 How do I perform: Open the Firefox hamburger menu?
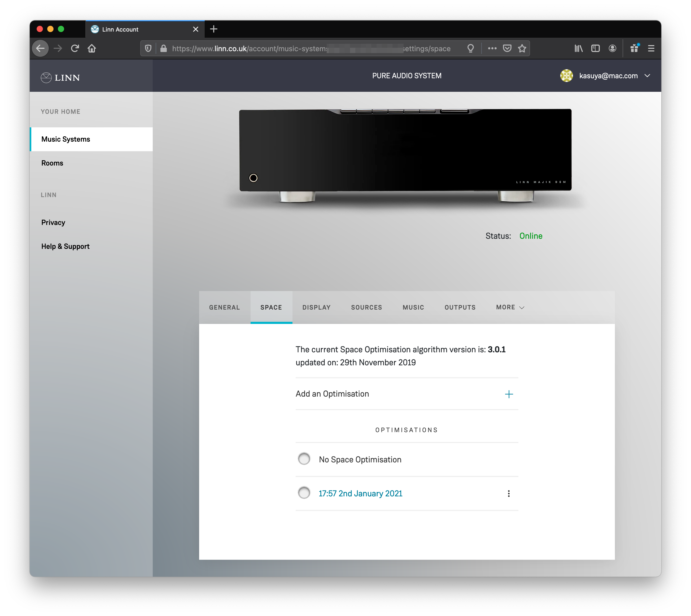tap(651, 48)
